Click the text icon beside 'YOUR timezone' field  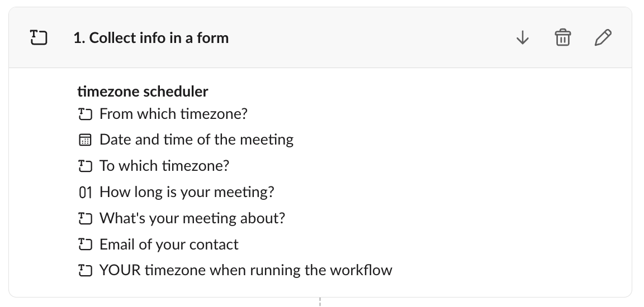(x=85, y=271)
